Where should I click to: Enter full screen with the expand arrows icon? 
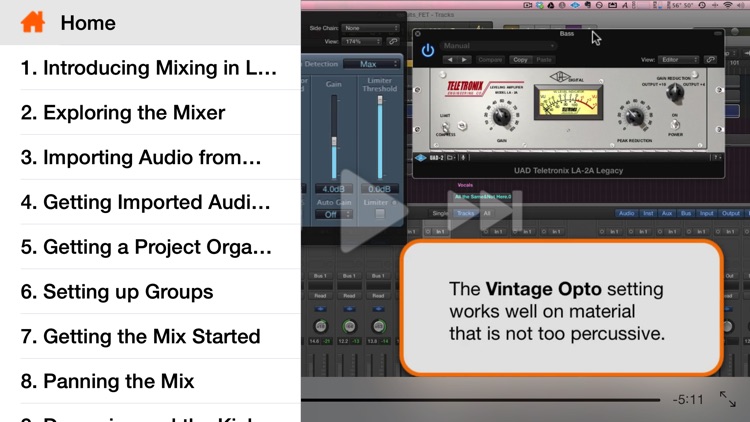pyautogui.click(x=728, y=399)
